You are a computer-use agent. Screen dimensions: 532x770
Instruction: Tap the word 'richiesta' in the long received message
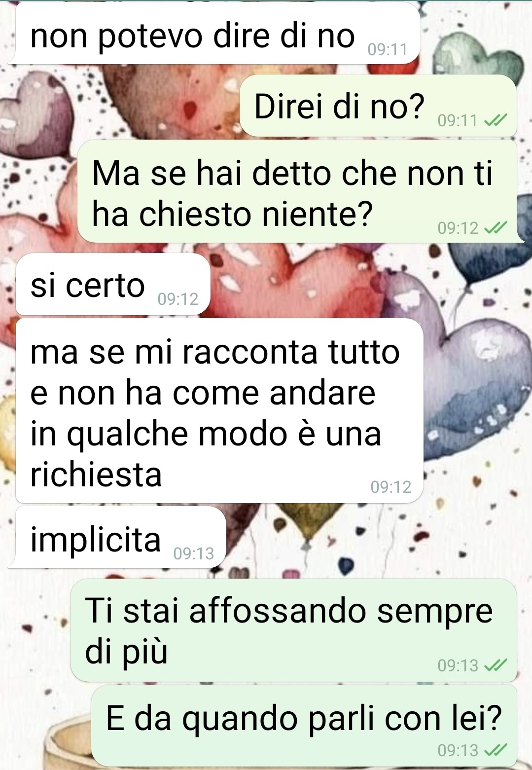coord(96,475)
